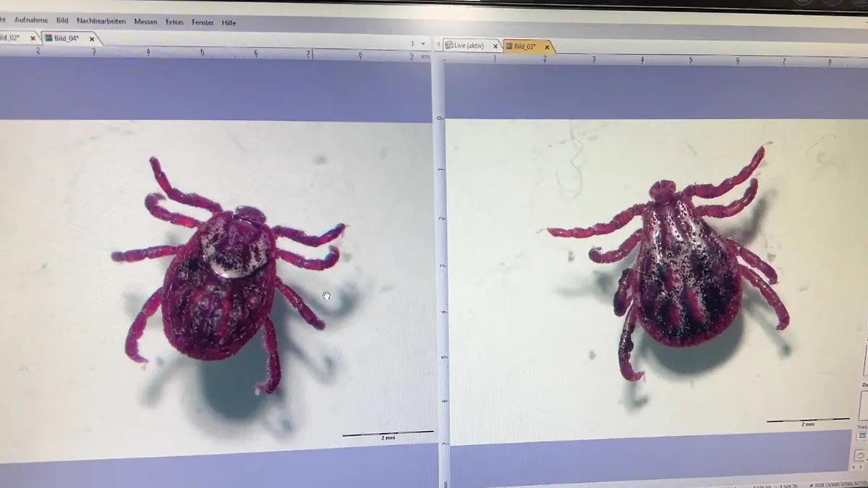
Task: Select the Bild_03 tab
Action: 524,47
